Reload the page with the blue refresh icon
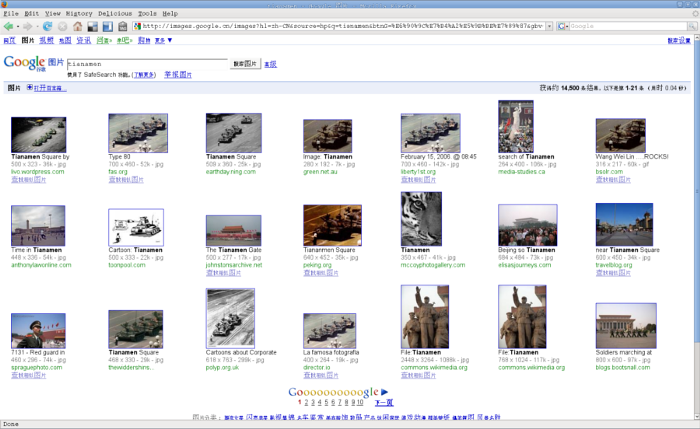 tap(47, 26)
